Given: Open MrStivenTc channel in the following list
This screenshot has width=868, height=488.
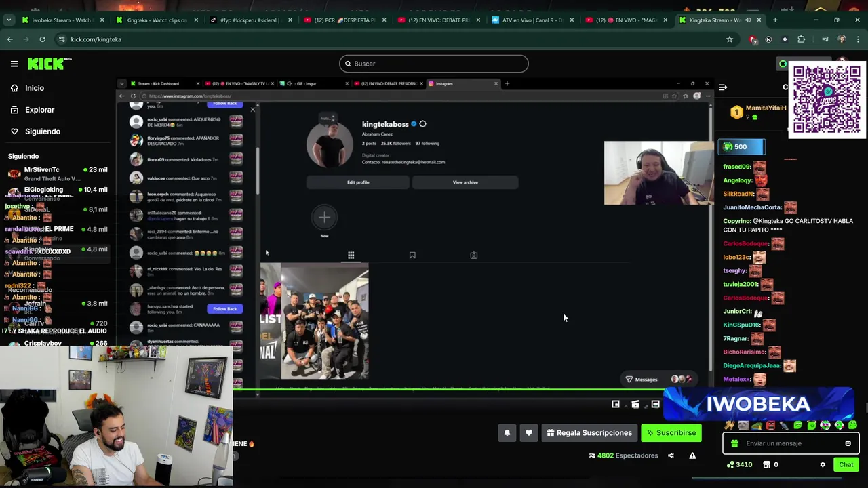Looking at the screenshot, I should click(x=58, y=174).
